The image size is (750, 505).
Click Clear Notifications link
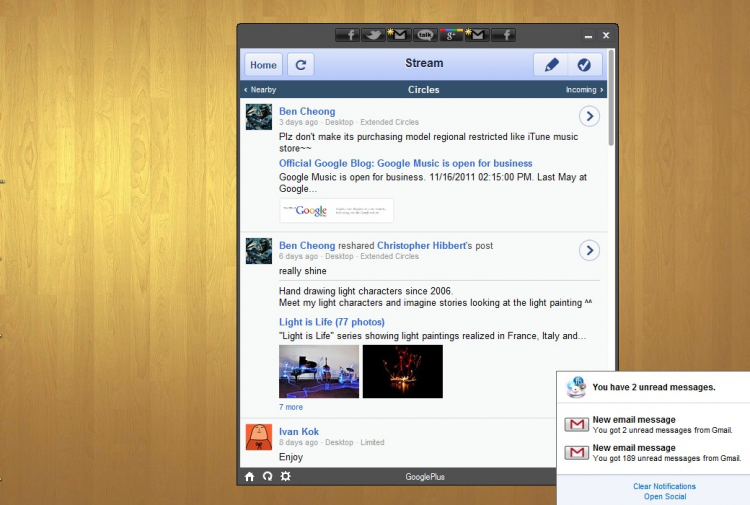click(x=664, y=486)
